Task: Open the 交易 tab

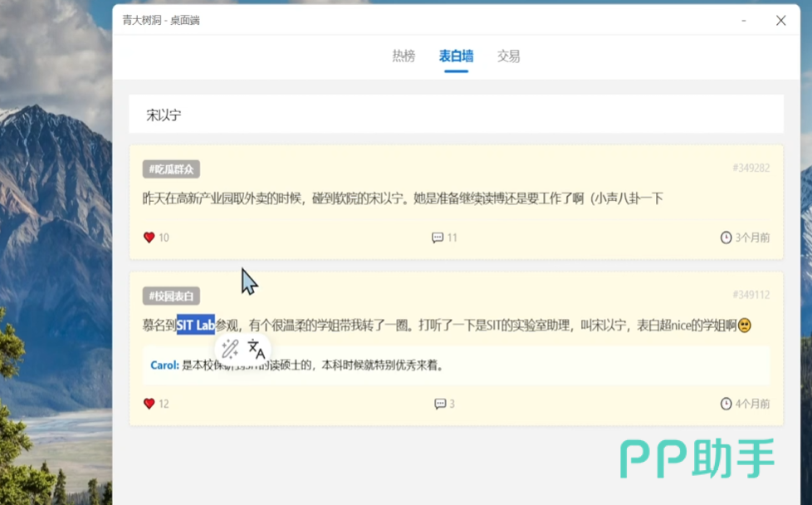Action: pyautogui.click(x=508, y=56)
